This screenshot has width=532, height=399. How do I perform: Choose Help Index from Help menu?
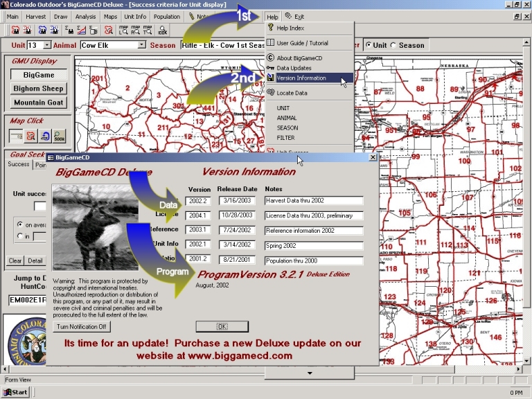(x=310, y=28)
